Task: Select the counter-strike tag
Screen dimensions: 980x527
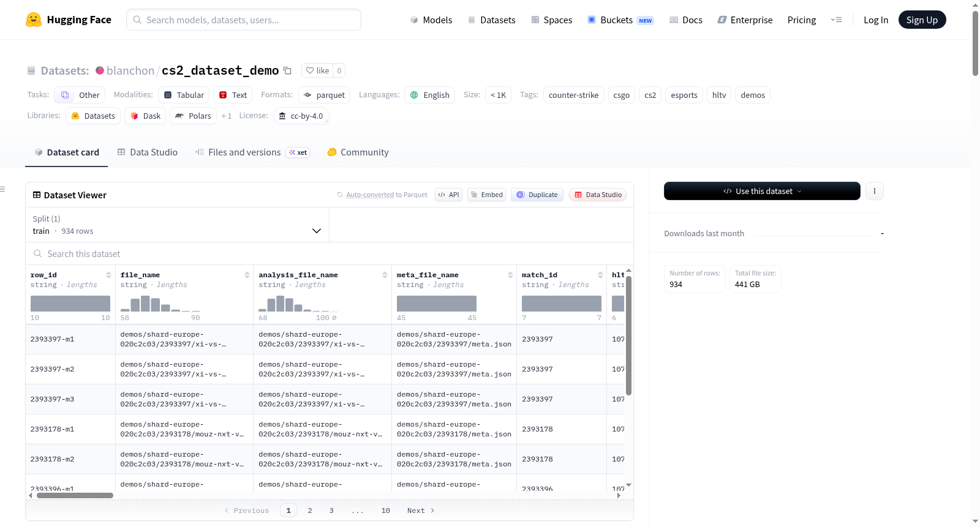Action: click(573, 95)
